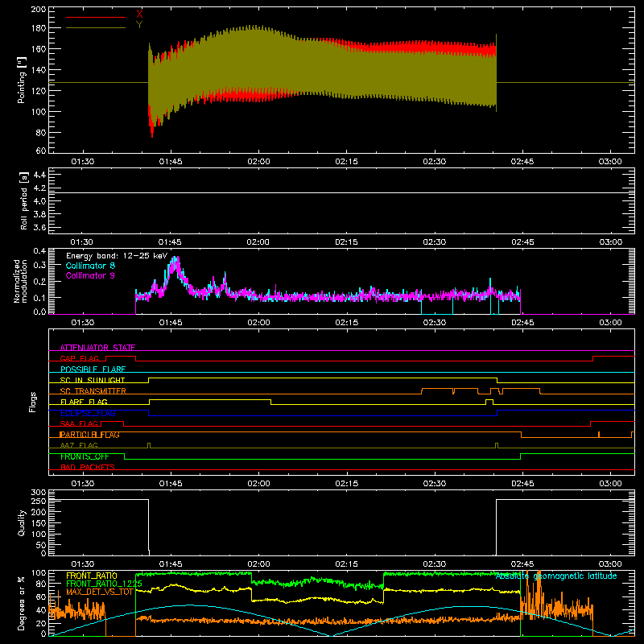Image resolution: width=644 pixels, height=644 pixels.
Task: Select the green FRONT_RATIO_1225 legend label
Action: click(105, 584)
